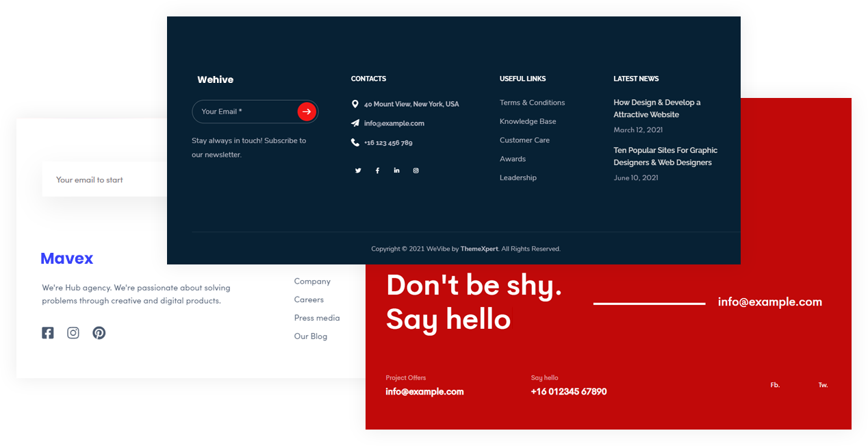
Task: Open the Instagram icon in Mavex footer
Action: [x=73, y=333]
